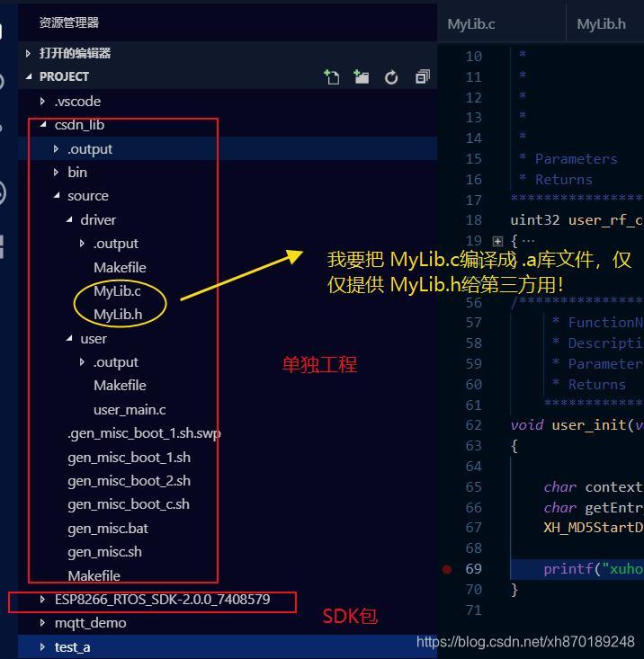Click char getEntr declaration on line 66
644x659 pixels.
point(593,508)
